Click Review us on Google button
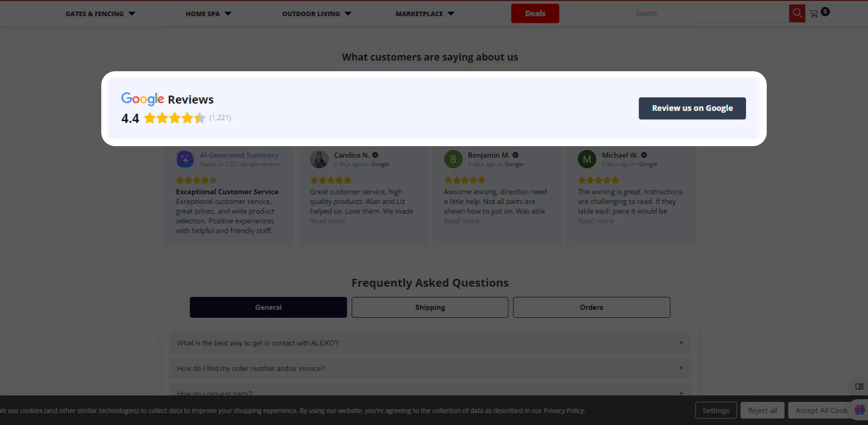The width and height of the screenshot is (868, 425). [692, 108]
